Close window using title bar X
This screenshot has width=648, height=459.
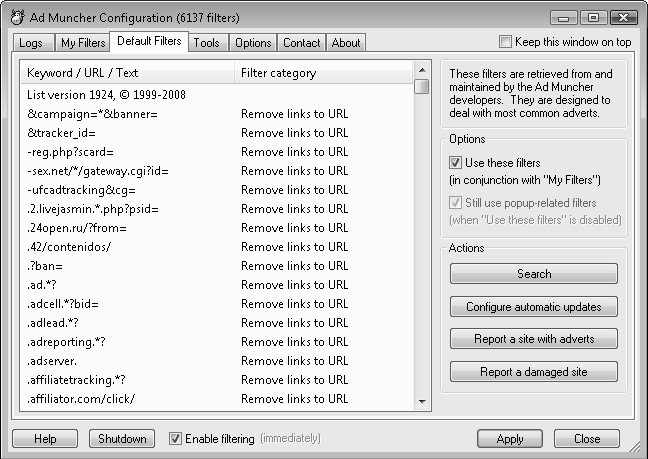[x=623, y=18]
